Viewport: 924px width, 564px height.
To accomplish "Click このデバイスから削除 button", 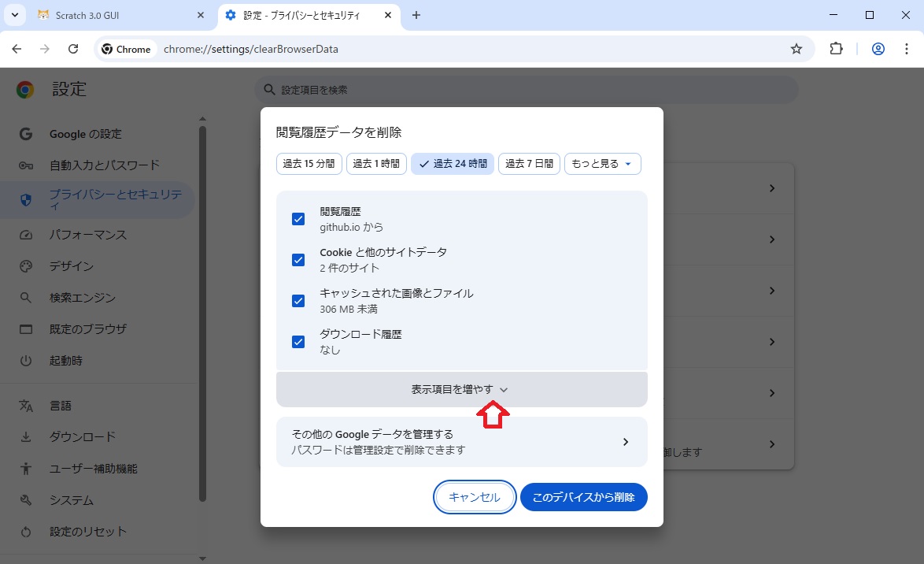I will click(x=583, y=497).
